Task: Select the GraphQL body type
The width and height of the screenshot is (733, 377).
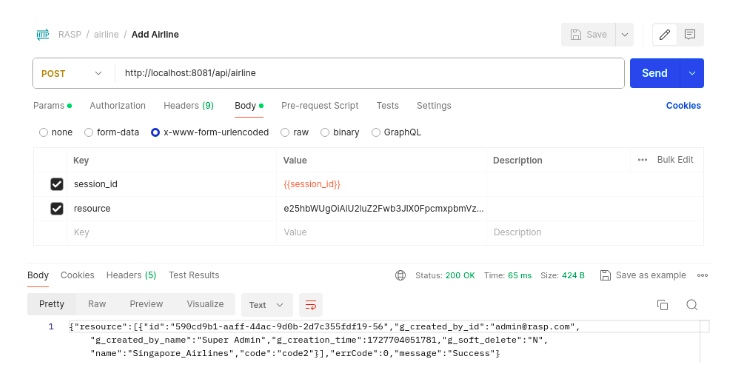Action: [375, 132]
